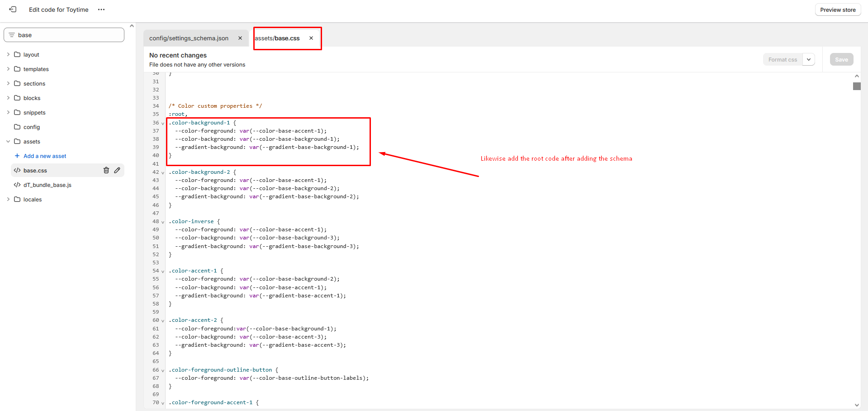
Task: Expand the snippets folder
Action: (8, 112)
